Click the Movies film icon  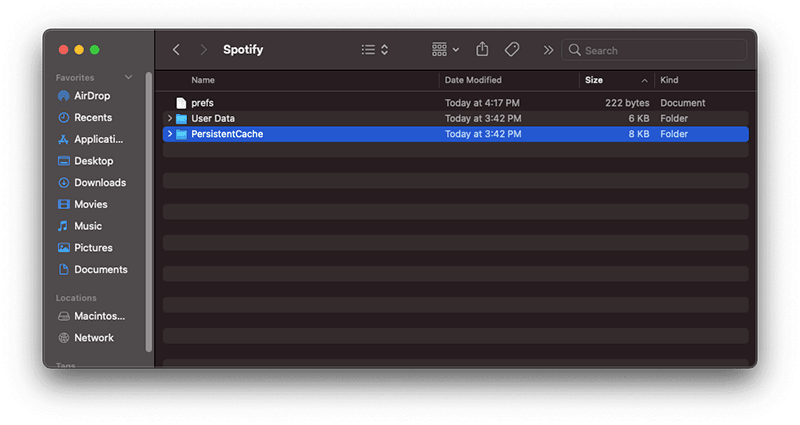tap(63, 204)
